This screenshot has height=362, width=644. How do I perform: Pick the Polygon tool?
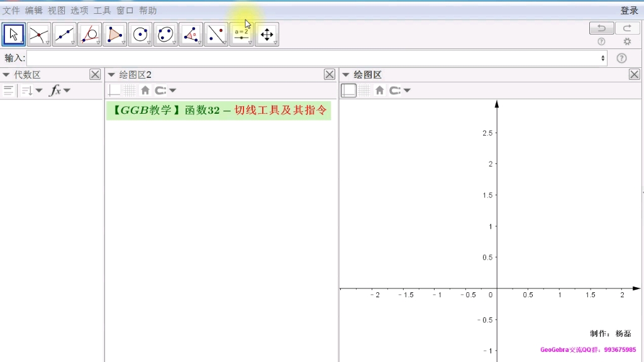[114, 34]
